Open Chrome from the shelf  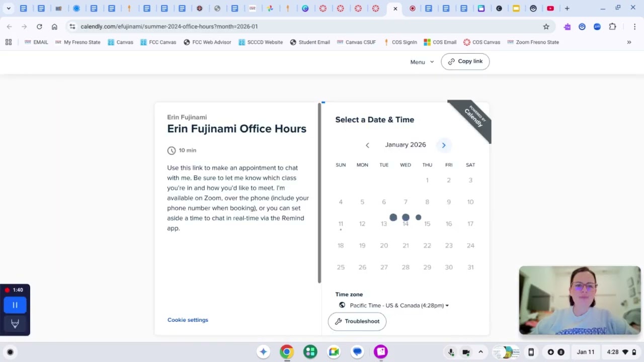point(287,352)
